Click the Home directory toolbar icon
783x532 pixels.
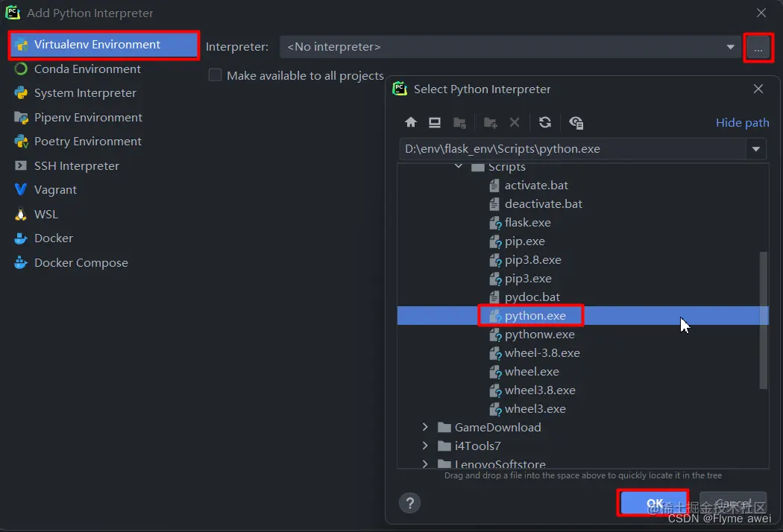410,122
